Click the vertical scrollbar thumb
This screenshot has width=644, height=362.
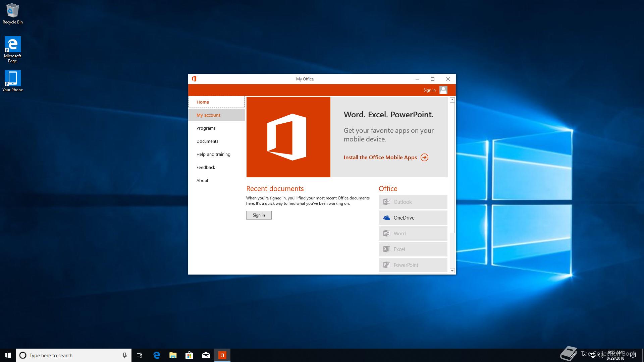[452, 168]
